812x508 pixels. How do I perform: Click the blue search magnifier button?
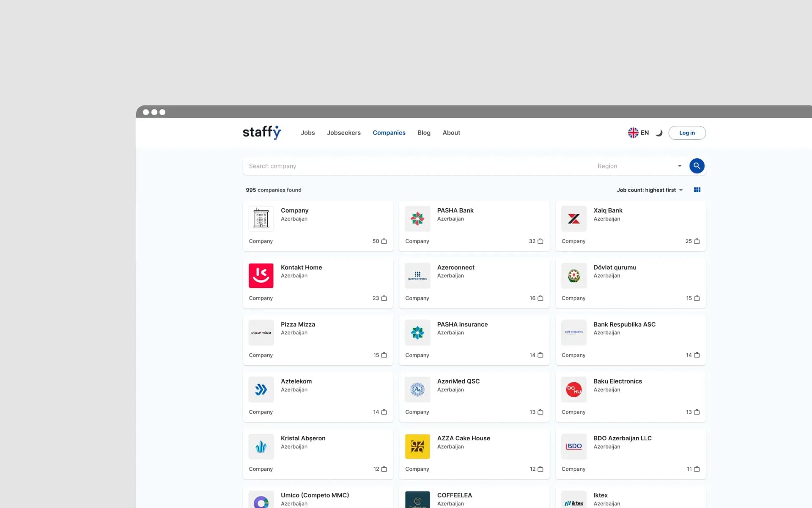click(697, 166)
